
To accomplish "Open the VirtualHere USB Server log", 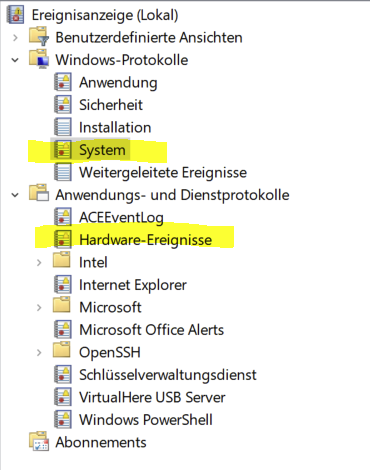I will tap(152, 397).
